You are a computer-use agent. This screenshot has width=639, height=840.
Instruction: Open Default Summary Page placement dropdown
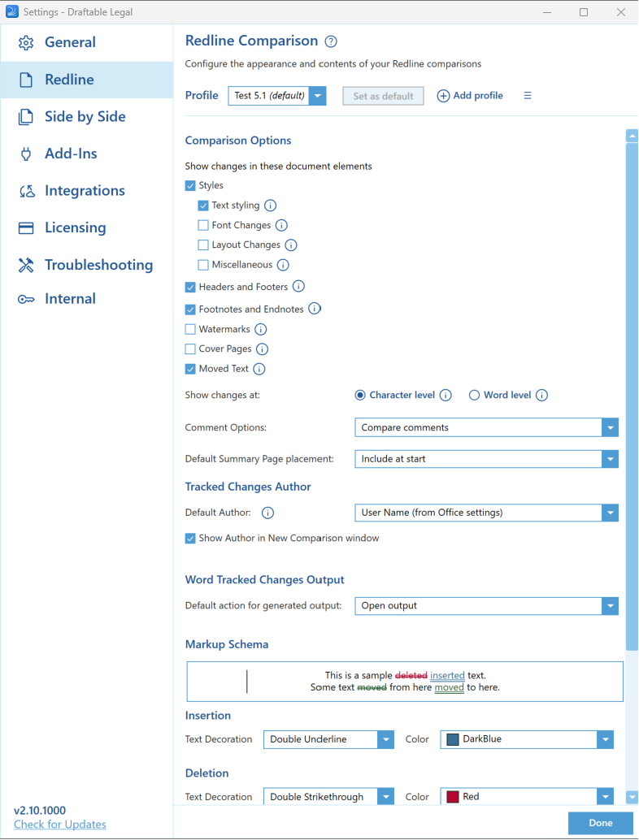pos(486,459)
